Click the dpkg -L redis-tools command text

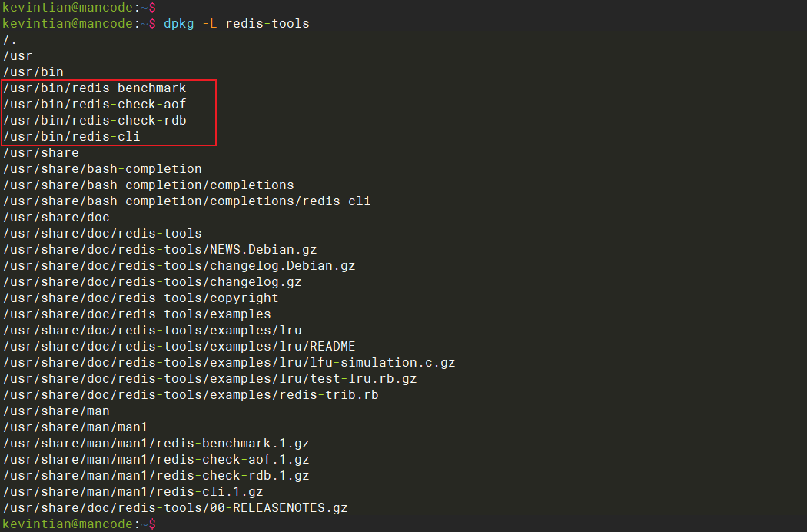236,24
